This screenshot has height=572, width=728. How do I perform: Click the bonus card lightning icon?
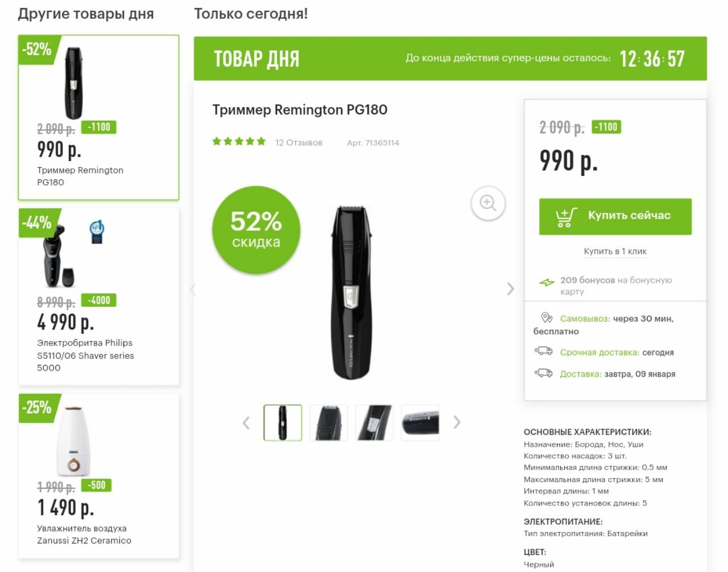coord(547,282)
